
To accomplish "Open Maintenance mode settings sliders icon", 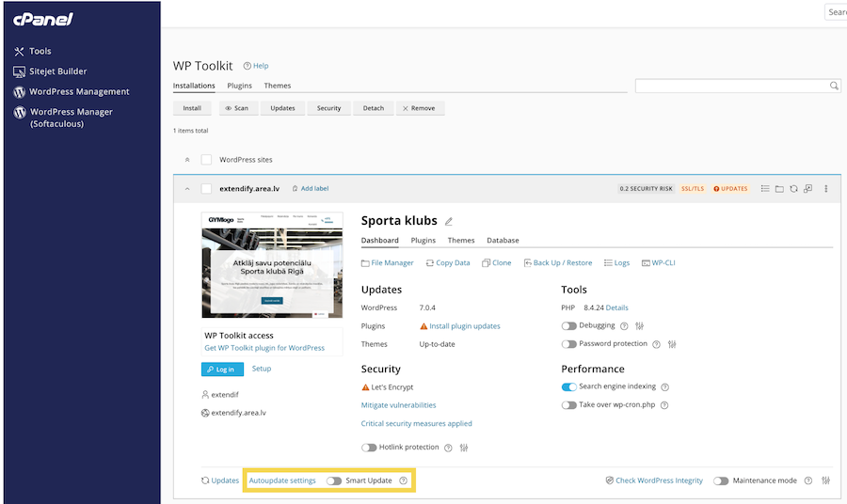I will coord(826,480).
